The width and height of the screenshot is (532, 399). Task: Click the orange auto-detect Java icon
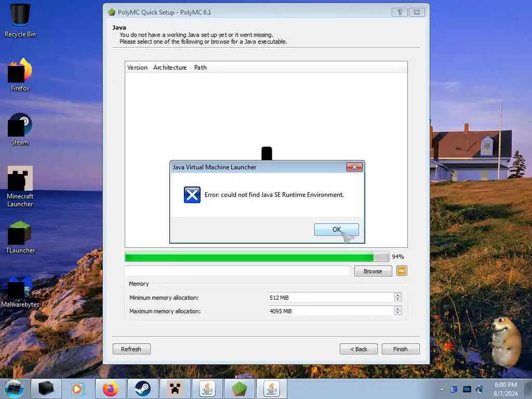[402, 271]
